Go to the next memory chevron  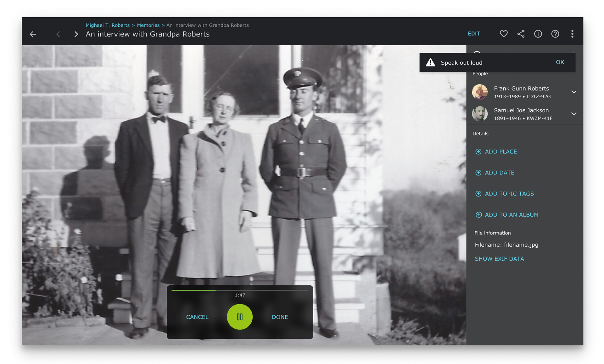[76, 34]
